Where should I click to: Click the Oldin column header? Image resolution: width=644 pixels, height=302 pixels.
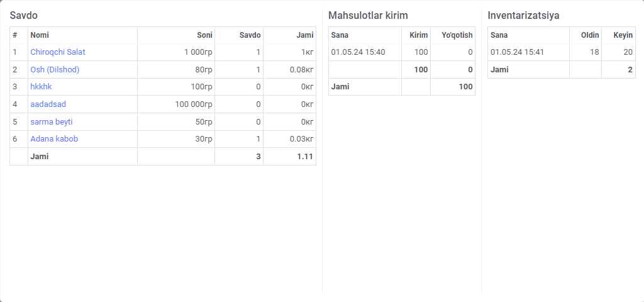click(590, 35)
